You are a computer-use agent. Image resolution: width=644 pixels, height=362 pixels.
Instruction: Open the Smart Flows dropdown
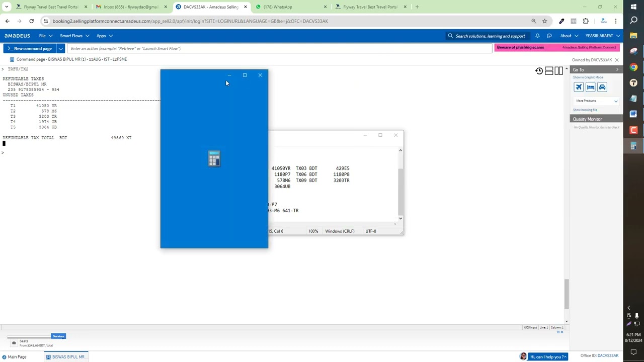[74, 36]
